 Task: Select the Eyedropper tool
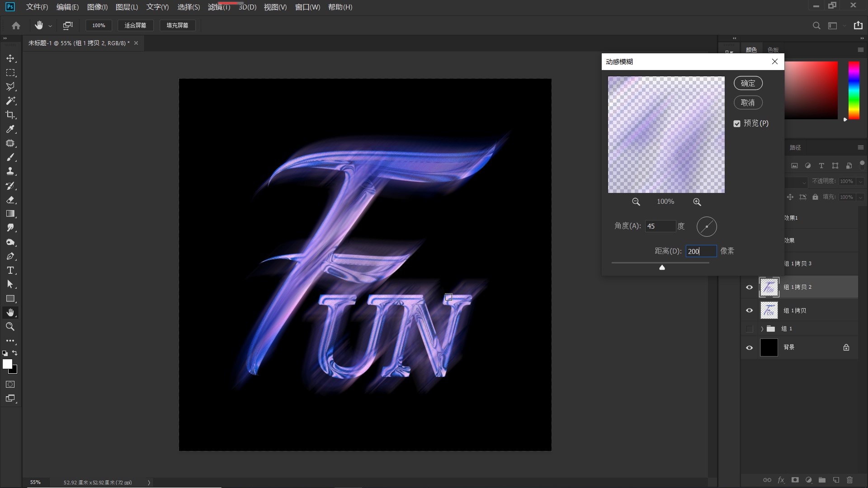coord(10,129)
